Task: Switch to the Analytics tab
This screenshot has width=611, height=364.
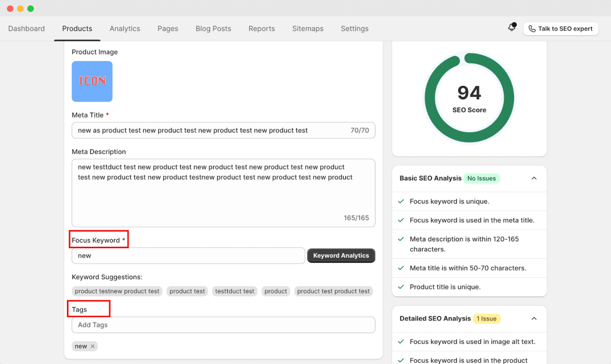Action: tap(125, 28)
